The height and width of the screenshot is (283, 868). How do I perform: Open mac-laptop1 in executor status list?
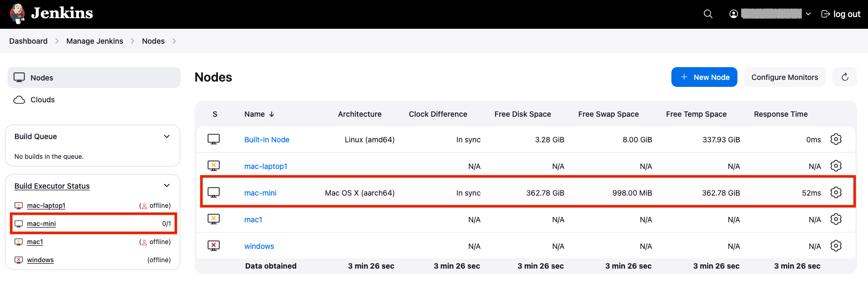tap(46, 206)
